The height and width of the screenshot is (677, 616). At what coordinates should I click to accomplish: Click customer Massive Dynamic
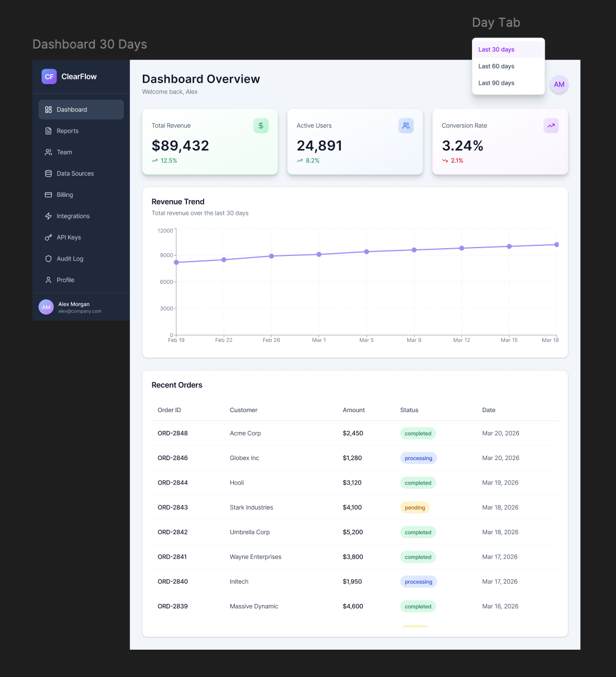(254, 606)
